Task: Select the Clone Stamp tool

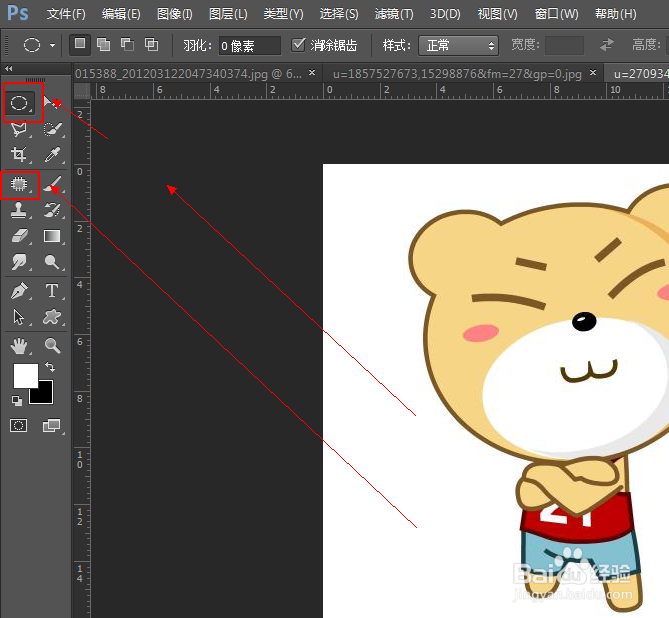Action: 19,210
